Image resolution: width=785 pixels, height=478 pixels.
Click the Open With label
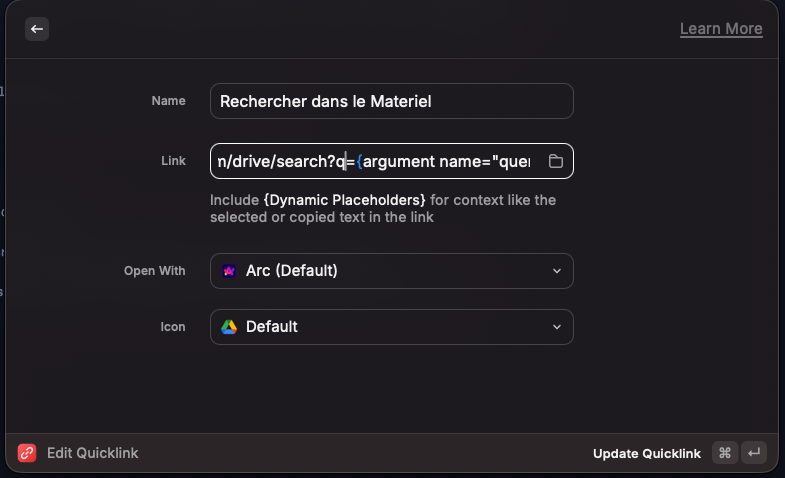click(154, 271)
